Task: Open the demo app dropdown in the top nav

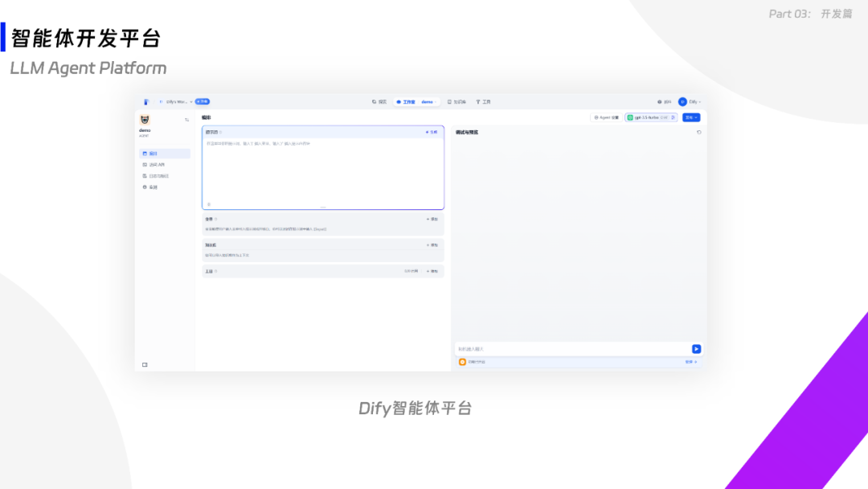Action: pos(429,102)
